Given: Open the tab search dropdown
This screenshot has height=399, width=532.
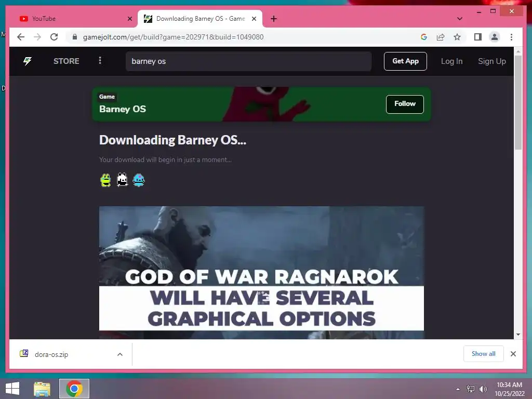Looking at the screenshot, I should pos(459,19).
